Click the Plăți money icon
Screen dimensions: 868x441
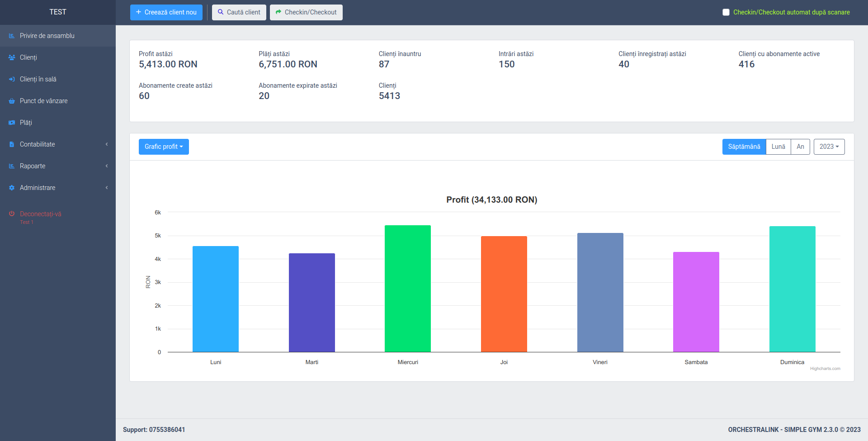coord(12,123)
